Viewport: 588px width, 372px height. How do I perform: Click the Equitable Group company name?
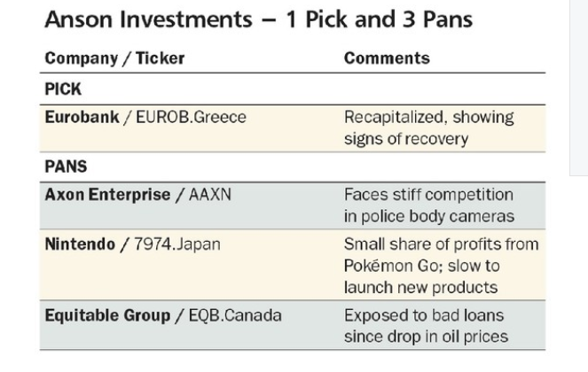click(x=107, y=315)
